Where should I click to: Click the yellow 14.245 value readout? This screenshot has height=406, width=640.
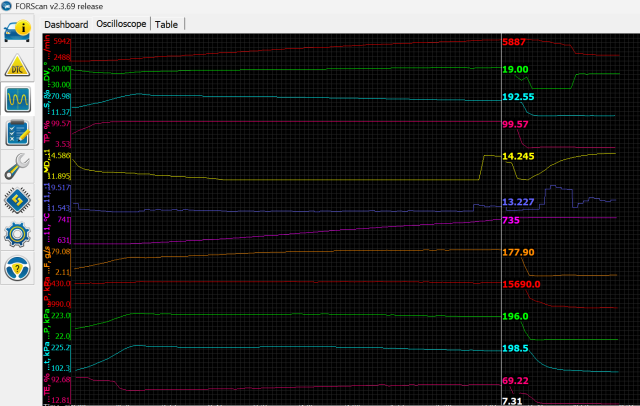coord(520,157)
